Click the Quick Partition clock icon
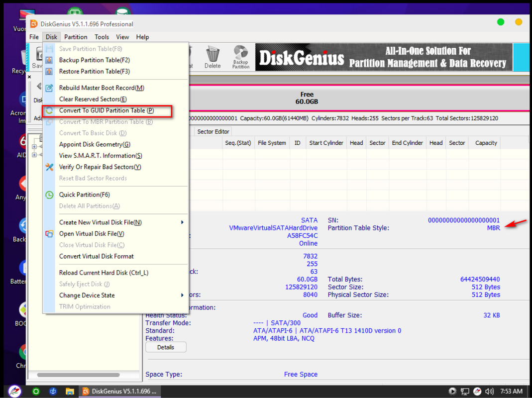The height and width of the screenshot is (398, 532). pyautogui.click(x=49, y=195)
